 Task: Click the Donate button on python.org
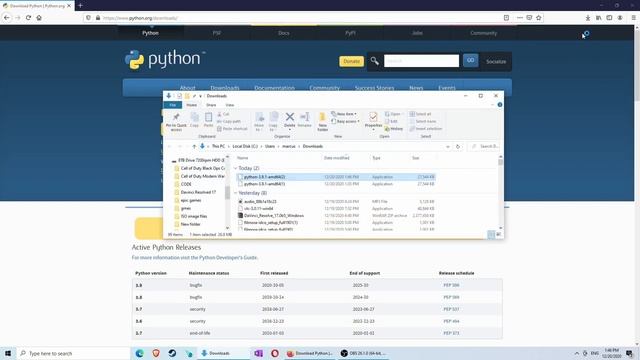click(351, 61)
